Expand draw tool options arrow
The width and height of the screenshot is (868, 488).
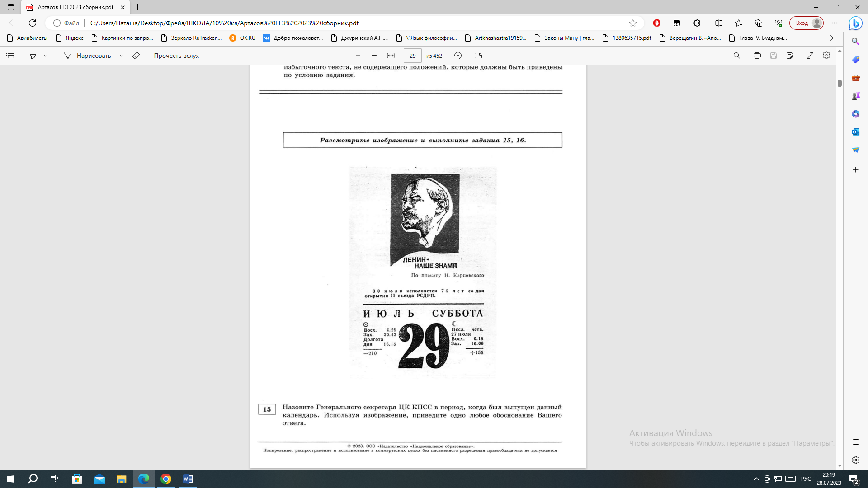[x=121, y=56]
